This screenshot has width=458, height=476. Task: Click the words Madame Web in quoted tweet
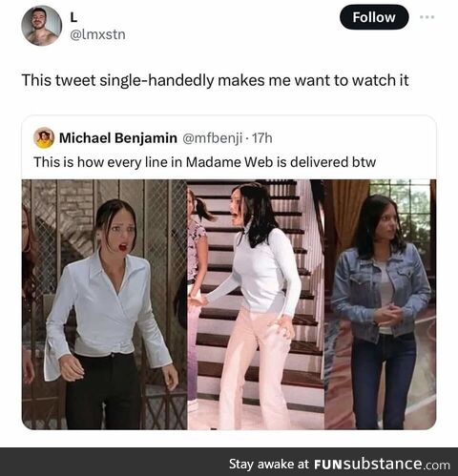[x=229, y=162]
